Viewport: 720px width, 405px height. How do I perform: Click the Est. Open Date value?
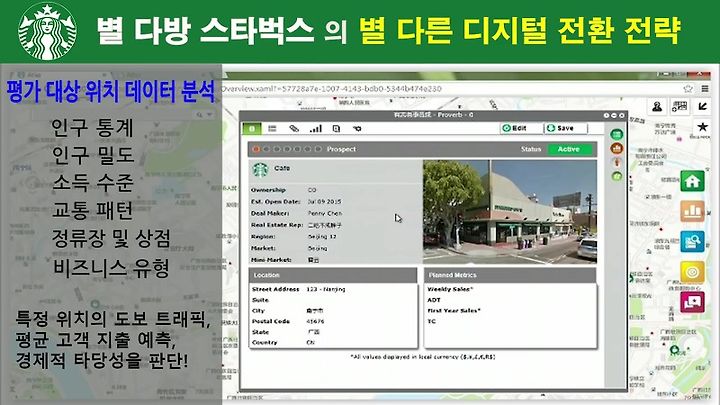pyautogui.click(x=325, y=201)
